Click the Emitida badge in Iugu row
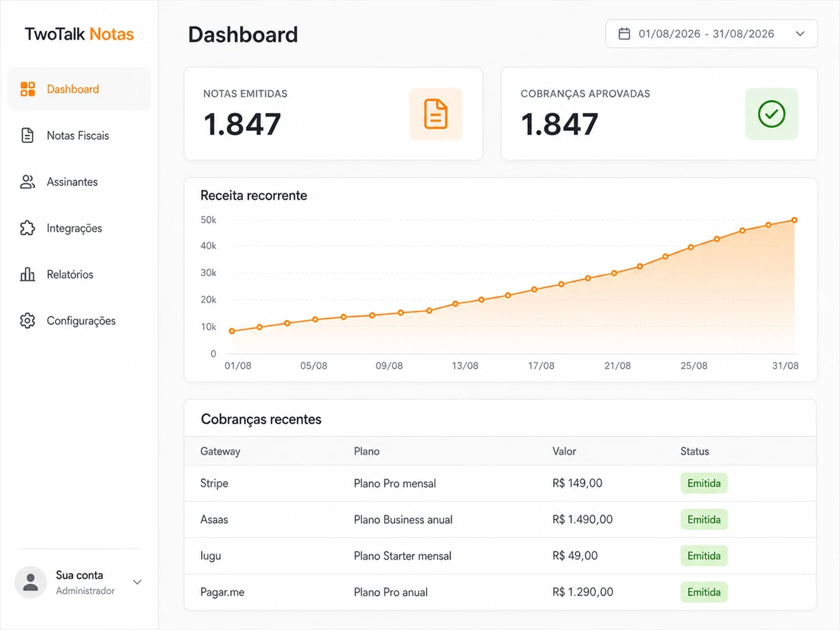This screenshot has height=630, width=840. (x=704, y=555)
